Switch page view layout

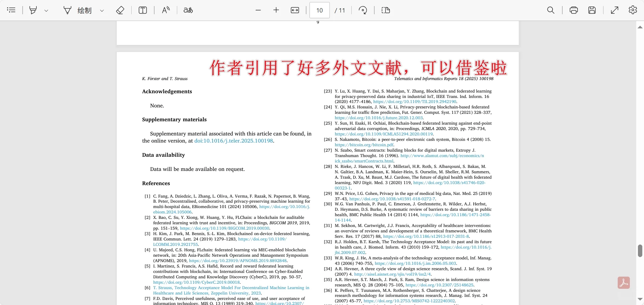[x=386, y=10]
